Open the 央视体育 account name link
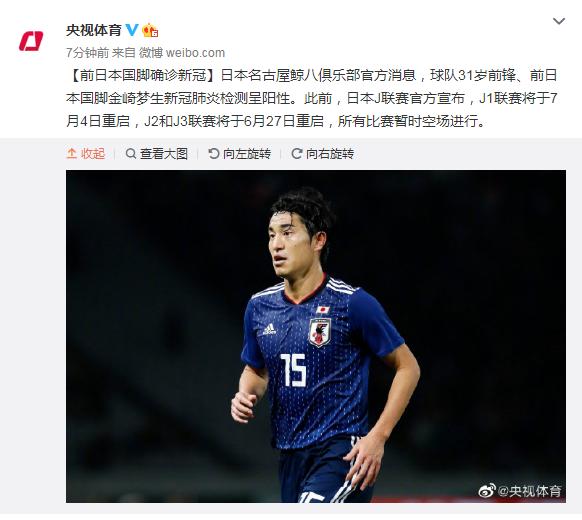 pyautogui.click(x=94, y=30)
